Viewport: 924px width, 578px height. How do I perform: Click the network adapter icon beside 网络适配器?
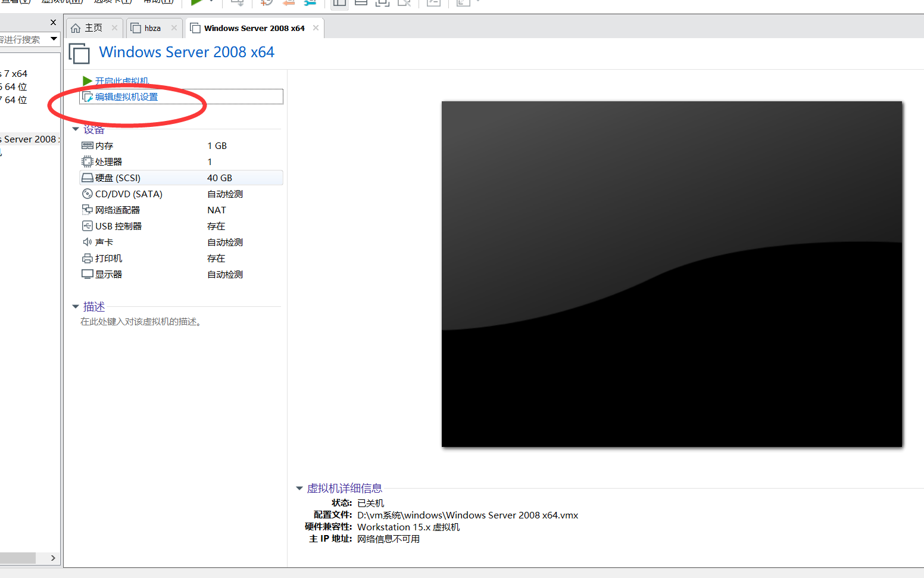[x=87, y=210]
